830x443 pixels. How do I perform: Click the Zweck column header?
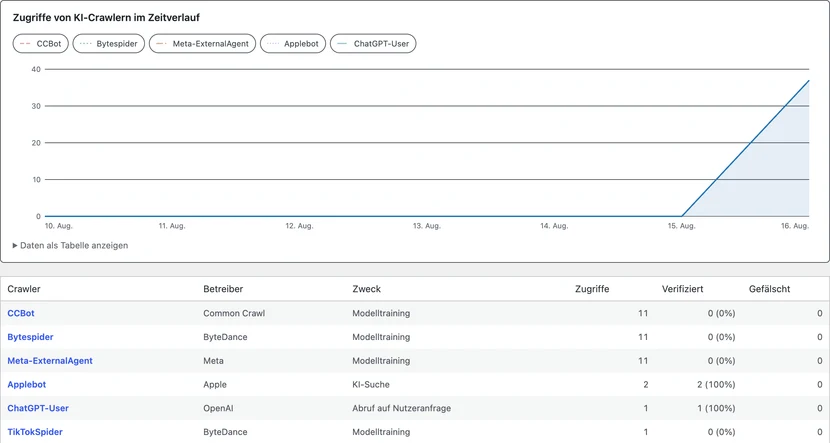(366, 289)
